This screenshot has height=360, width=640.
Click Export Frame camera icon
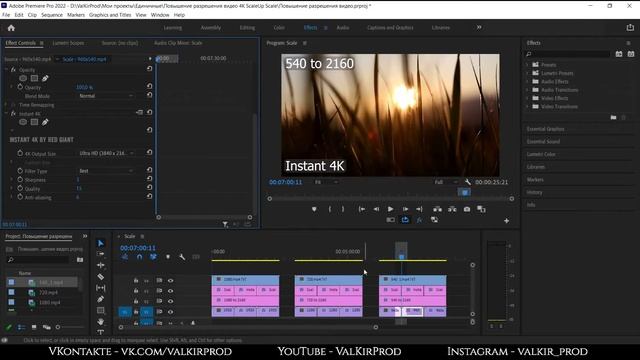pos(467,209)
